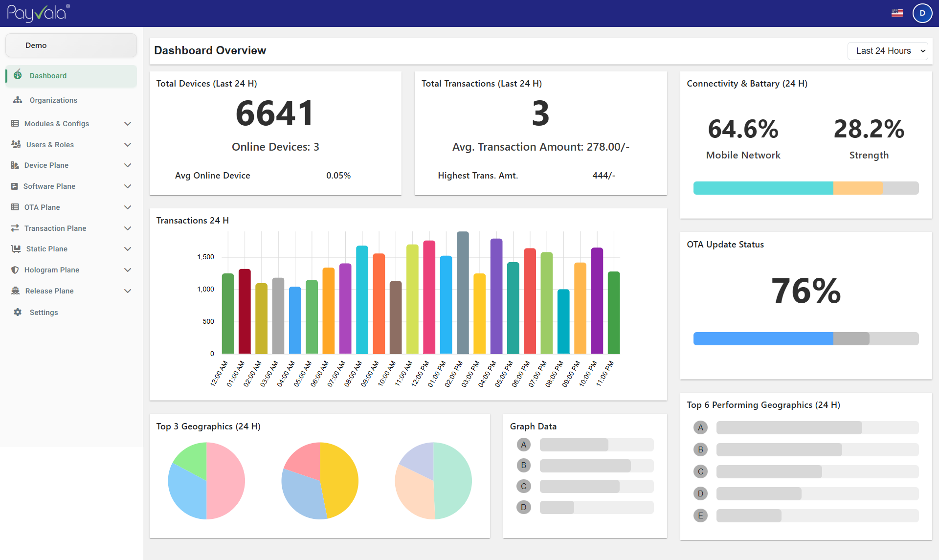Viewport: 939px width, 560px height.
Task: Expand Software Plane chevron
Action: pyautogui.click(x=128, y=186)
